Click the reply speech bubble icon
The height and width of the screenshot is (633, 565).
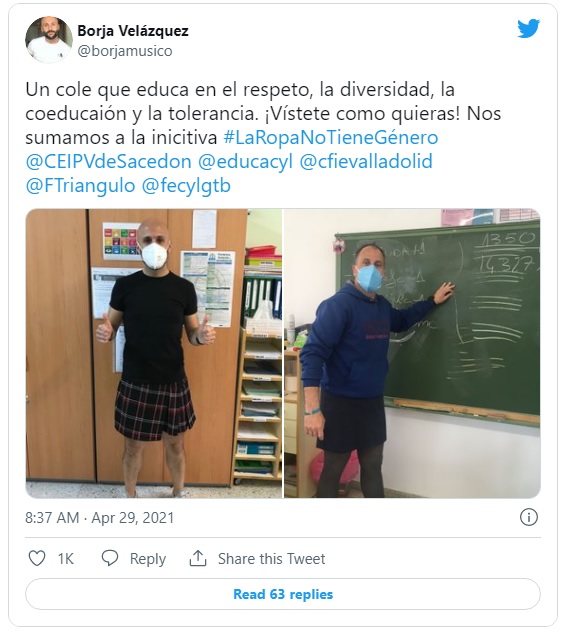pyautogui.click(x=109, y=558)
